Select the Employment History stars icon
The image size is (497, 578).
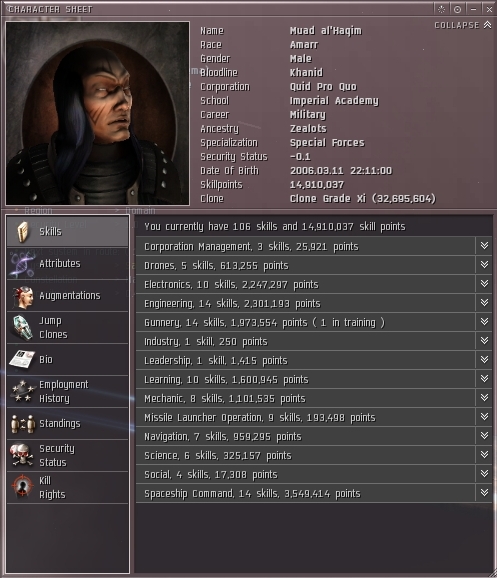(23, 391)
